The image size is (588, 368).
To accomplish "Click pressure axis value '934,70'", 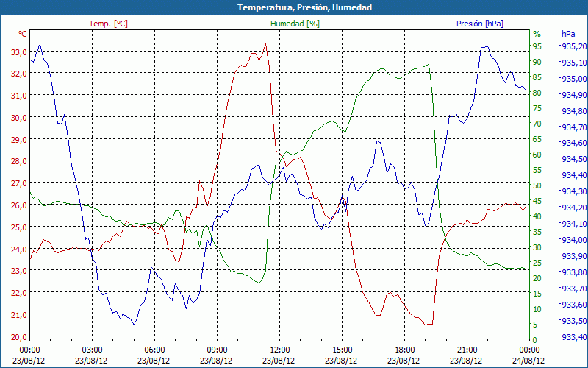I will point(574,127).
